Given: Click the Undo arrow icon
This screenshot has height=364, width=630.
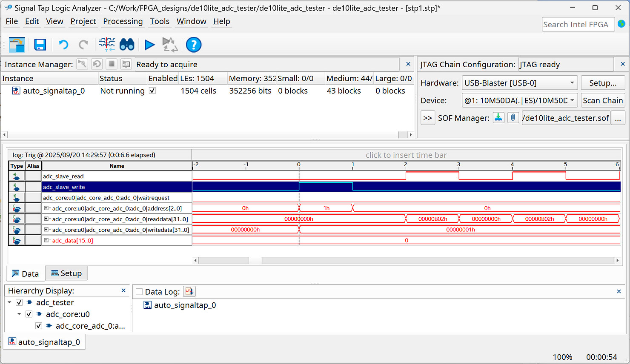Looking at the screenshot, I should point(63,45).
